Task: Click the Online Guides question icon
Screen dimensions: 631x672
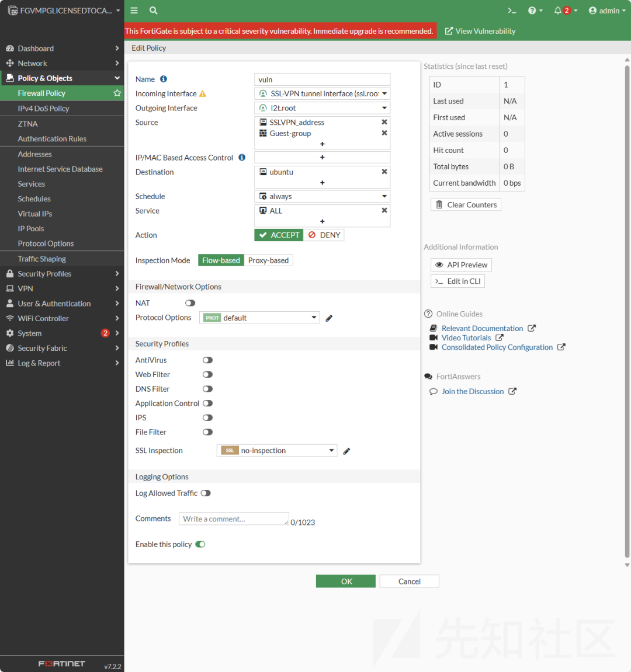Action: pos(428,314)
